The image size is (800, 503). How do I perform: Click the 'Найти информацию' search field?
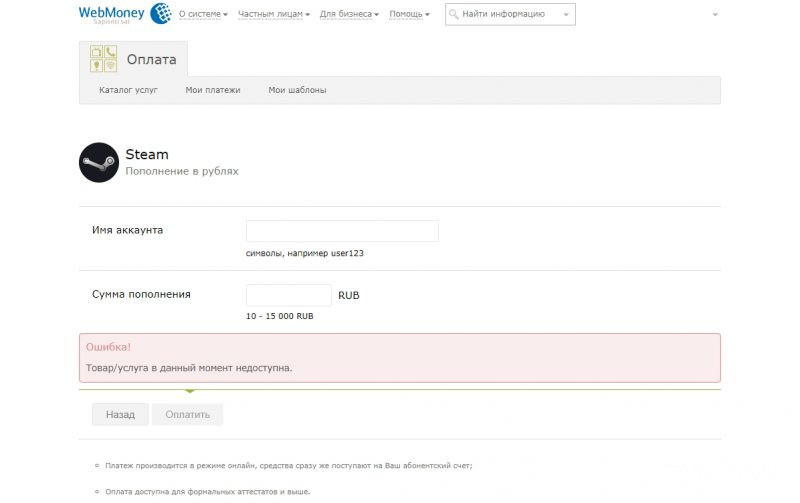coord(510,14)
